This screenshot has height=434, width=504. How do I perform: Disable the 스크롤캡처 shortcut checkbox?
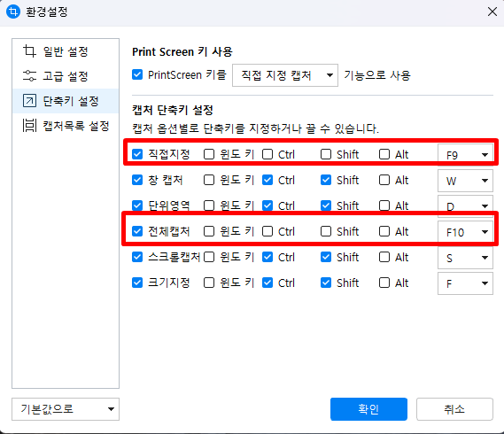click(x=137, y=257)
